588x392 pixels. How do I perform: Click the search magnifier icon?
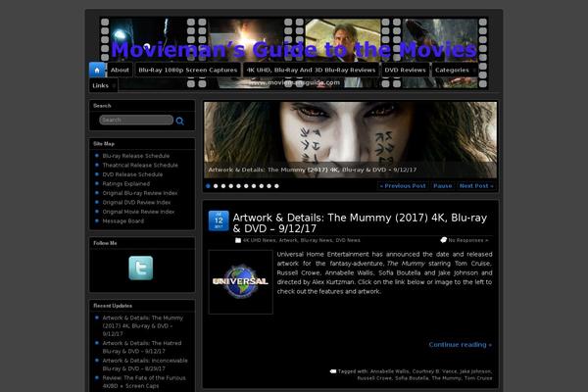[180, 122]
